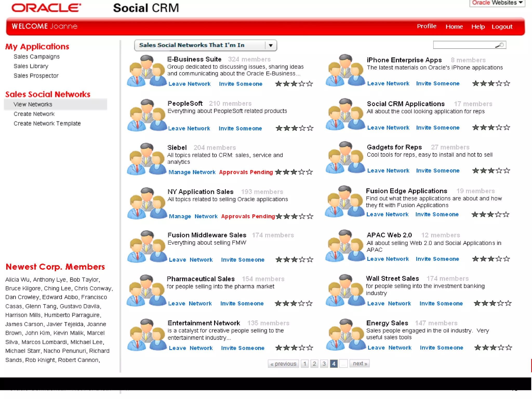Click the Oracle logo
The width and height of the screenshot is (532, 399).
46,8
